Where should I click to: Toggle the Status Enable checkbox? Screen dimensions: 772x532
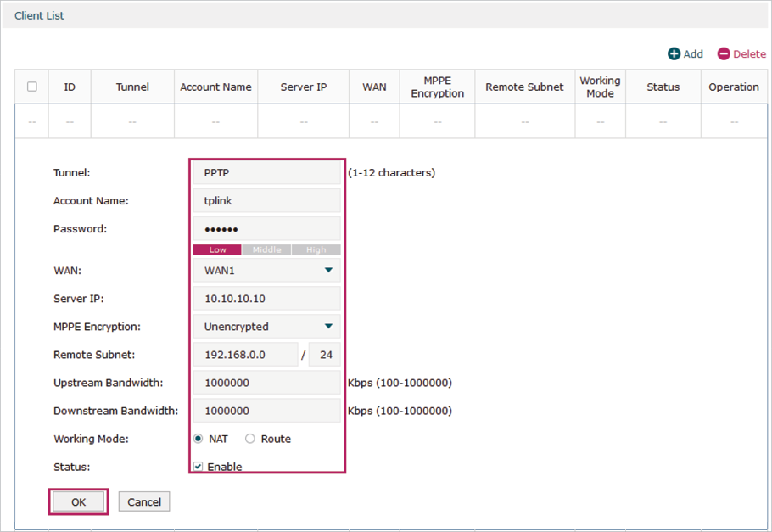(198, 467)
